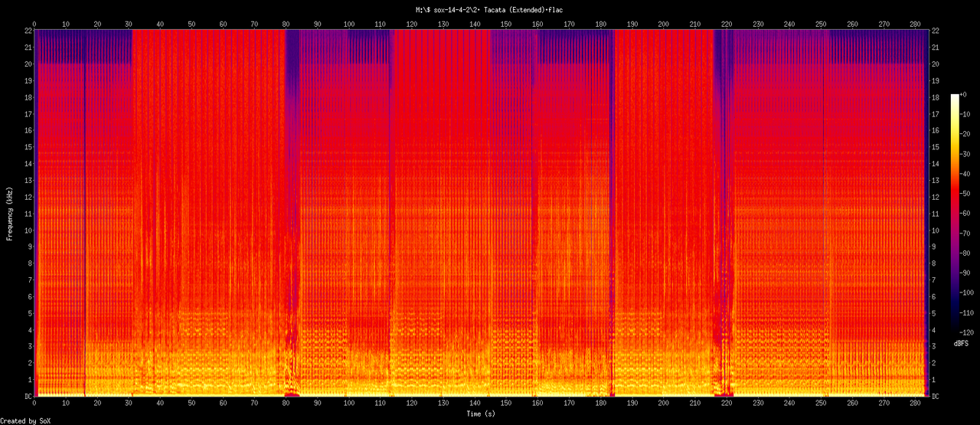Click the '30' tick on the bottom time axis
The height and width of the screenshot is (425, 980).
129,404
